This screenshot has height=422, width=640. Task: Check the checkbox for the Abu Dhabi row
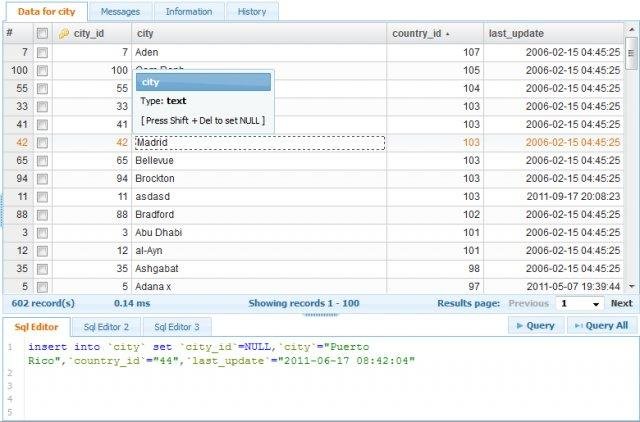click(42, 233)
